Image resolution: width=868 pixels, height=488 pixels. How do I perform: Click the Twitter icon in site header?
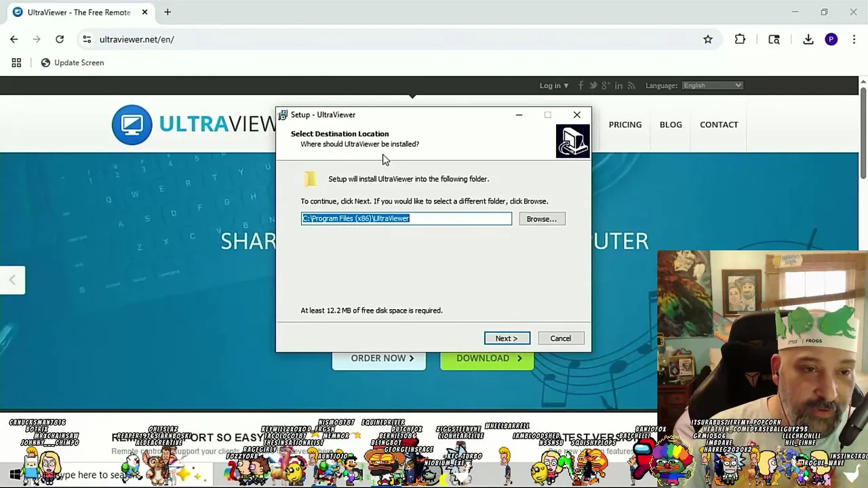[593, 85]
